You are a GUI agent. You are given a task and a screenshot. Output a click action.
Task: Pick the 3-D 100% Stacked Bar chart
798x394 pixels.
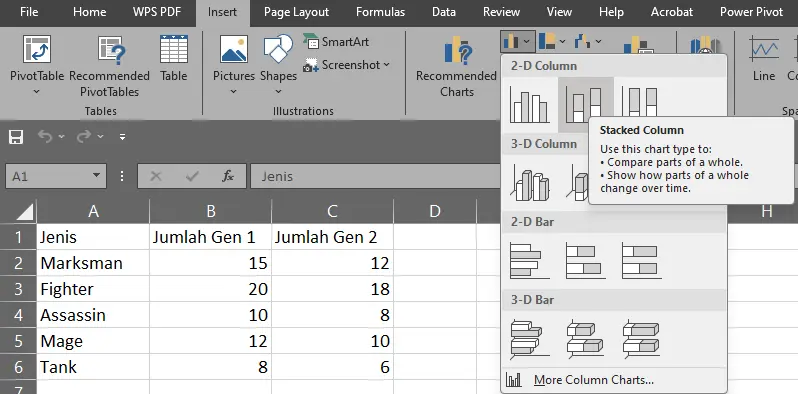(x=641, y=338)
